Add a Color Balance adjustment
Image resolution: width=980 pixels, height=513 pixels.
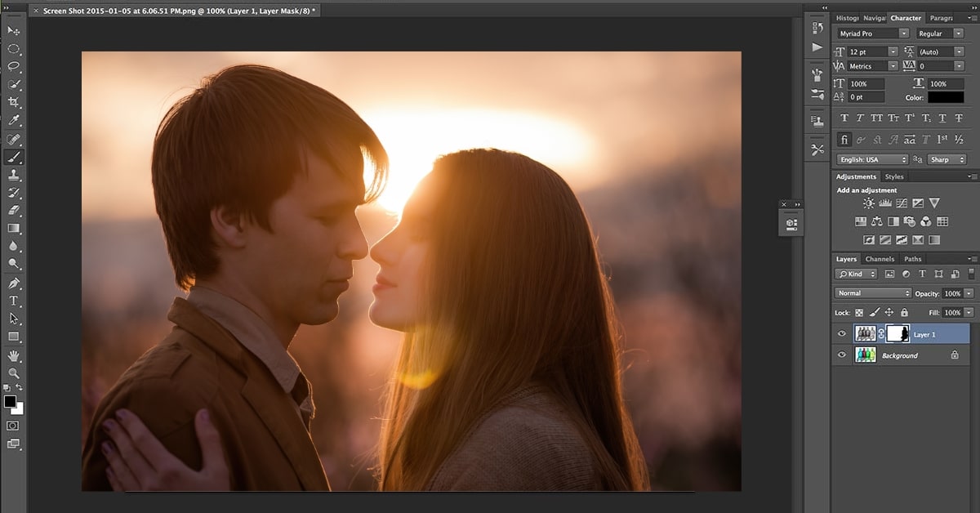point(877,221)
